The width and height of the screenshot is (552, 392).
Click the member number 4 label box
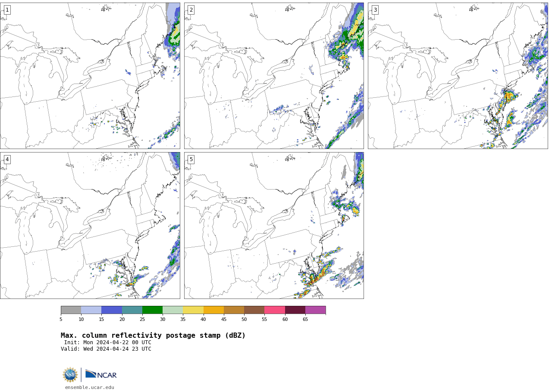[x=7, y=159]
